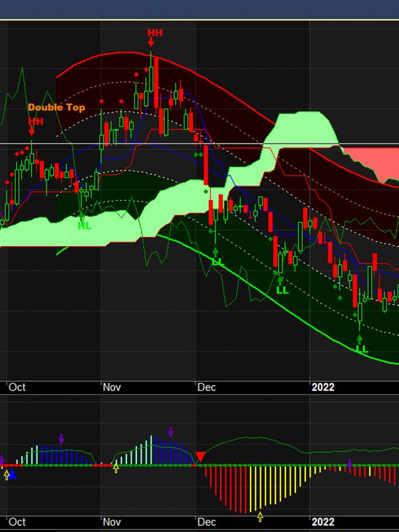The image size is (399, 532).
Task: Select the LL label in January 2022
Action: [362, 349]
